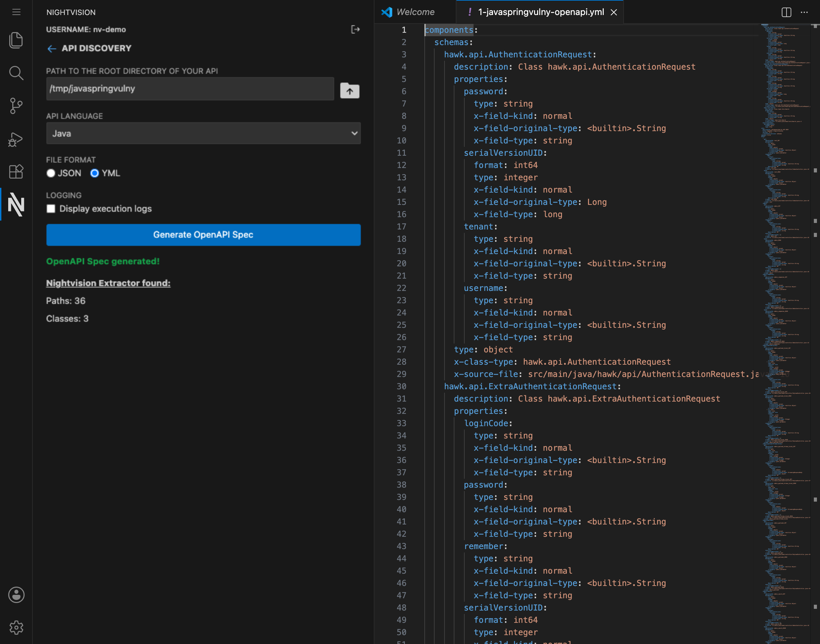820x644 pixels.
Task: Select the NightVision sidebar icon
Action: point(16,204)
